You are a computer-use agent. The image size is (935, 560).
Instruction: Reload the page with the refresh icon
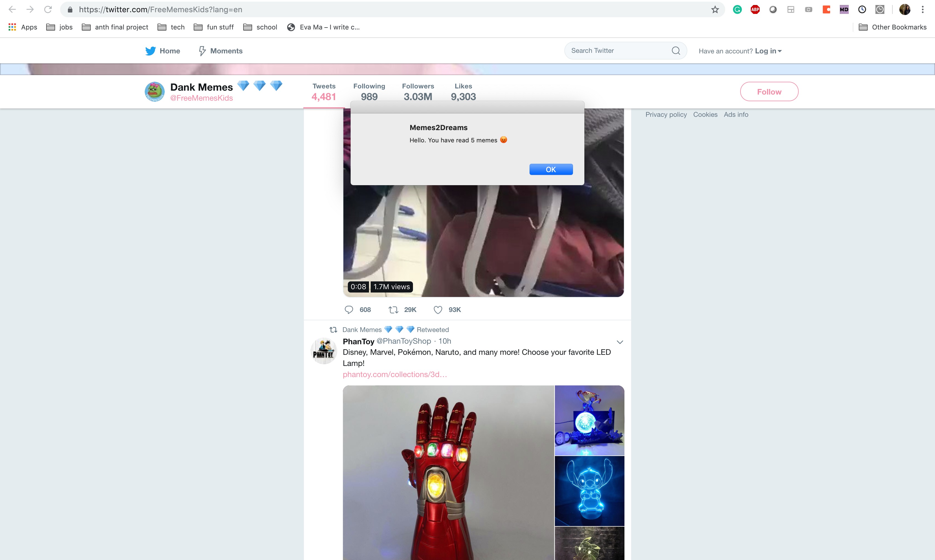48,9
